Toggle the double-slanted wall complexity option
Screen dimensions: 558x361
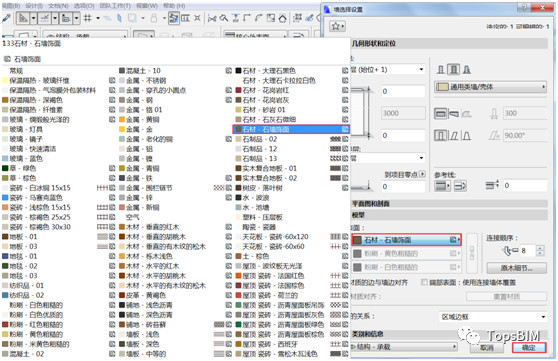coord(466,136)
